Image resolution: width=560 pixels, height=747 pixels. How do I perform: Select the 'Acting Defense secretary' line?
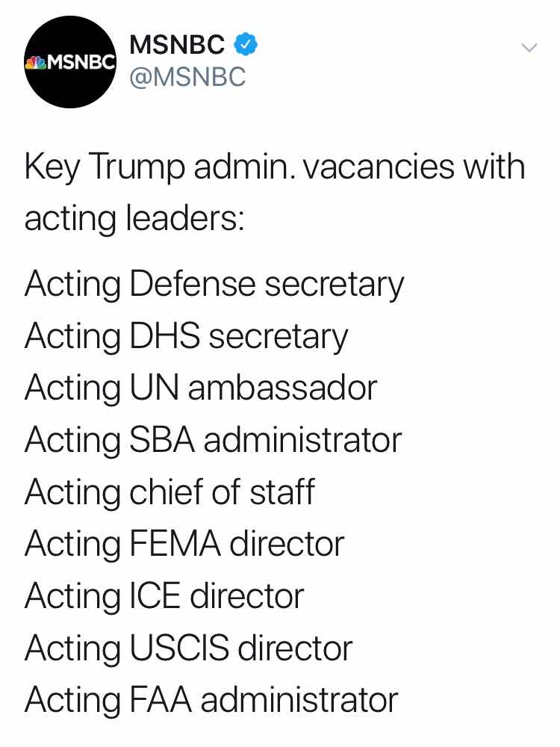tap(214, 285)
